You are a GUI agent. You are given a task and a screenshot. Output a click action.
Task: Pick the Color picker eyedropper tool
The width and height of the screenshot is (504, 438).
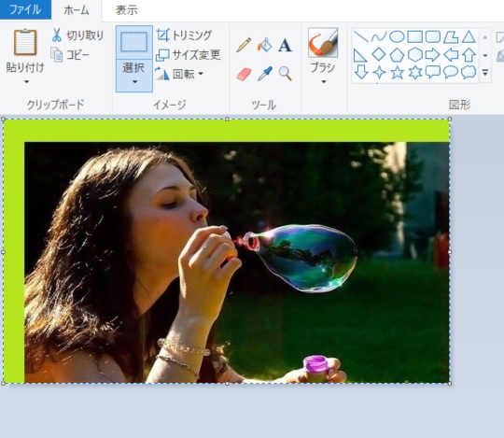[x=264, y=74]
